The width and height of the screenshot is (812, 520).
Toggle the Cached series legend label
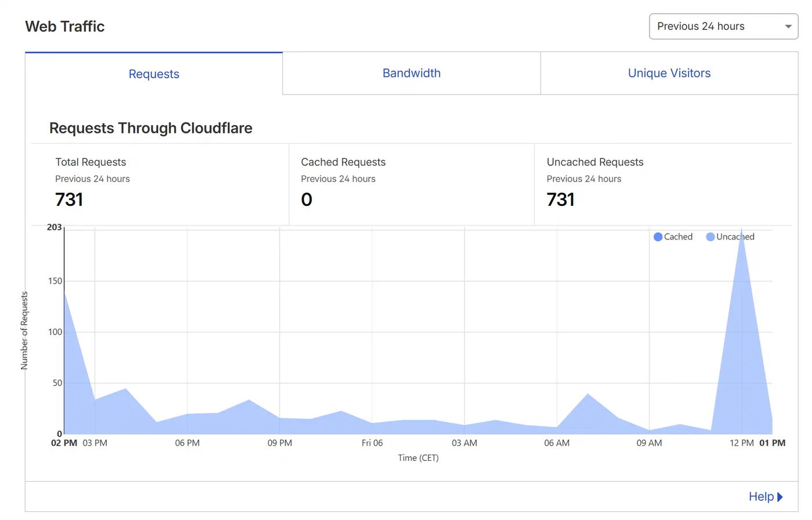(x=678, y=237)
